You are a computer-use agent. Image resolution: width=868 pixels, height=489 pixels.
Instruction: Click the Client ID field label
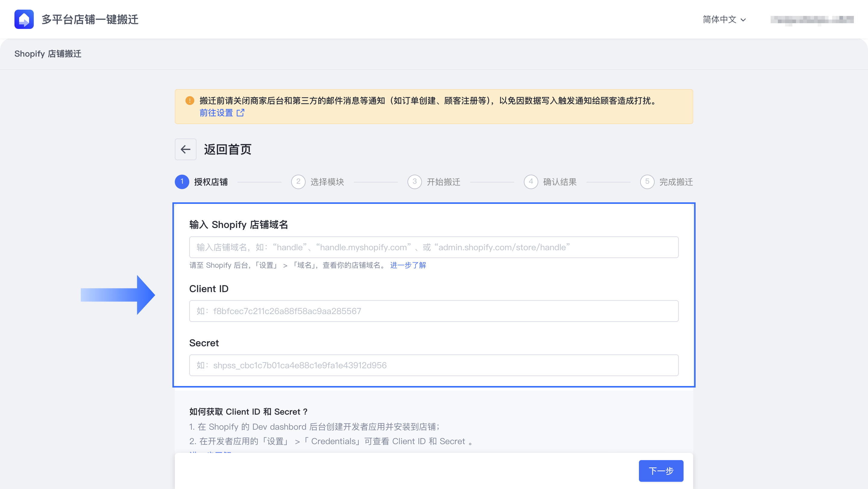[209, 289]
